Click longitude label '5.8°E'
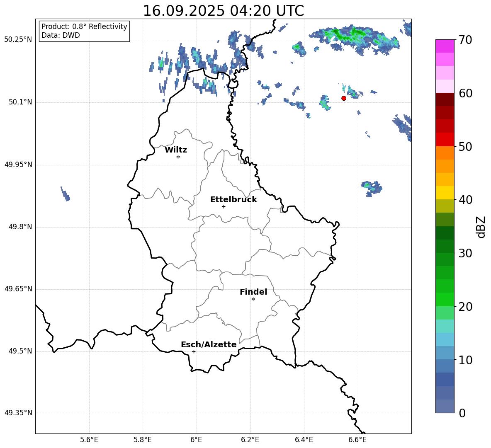491x448 pixels. coord(143,440)
